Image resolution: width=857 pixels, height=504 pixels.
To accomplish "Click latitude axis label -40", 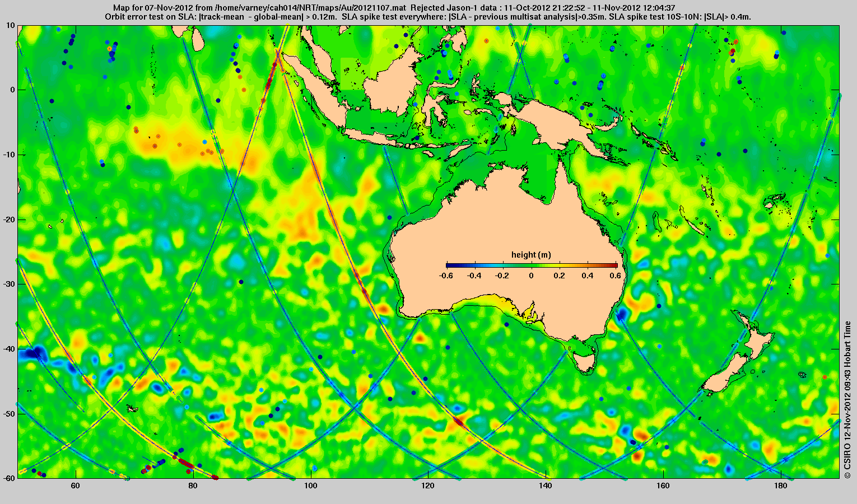I will 8,349.
